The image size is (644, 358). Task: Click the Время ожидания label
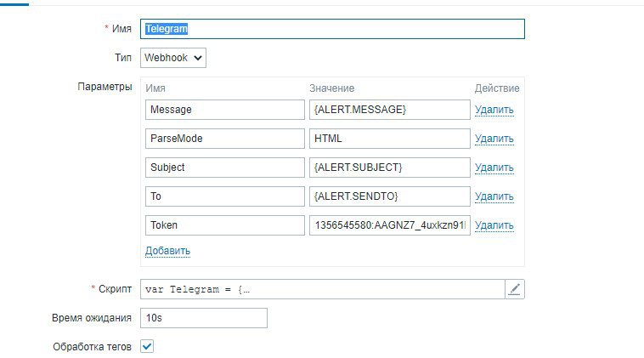(92, 318)
